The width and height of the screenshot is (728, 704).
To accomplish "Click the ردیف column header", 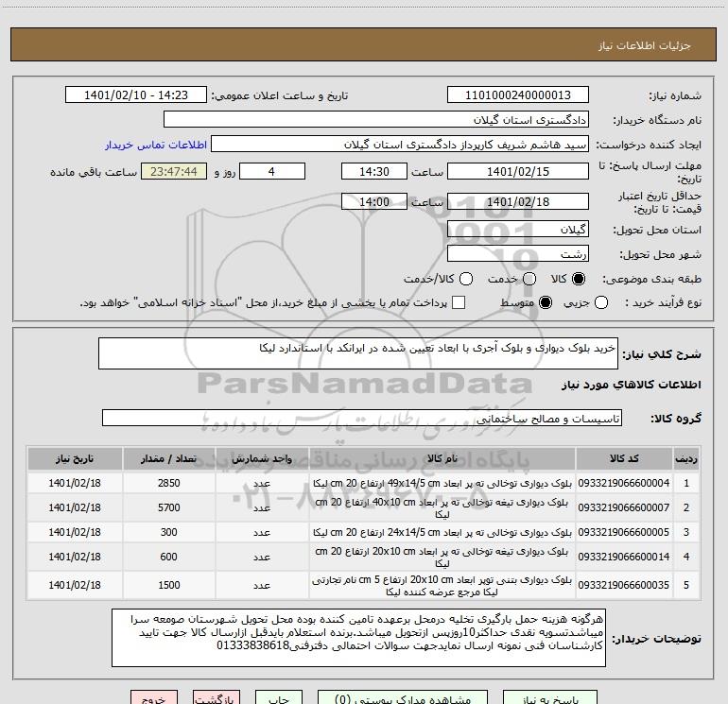I will pyautogui.click(x=686, y=459).
